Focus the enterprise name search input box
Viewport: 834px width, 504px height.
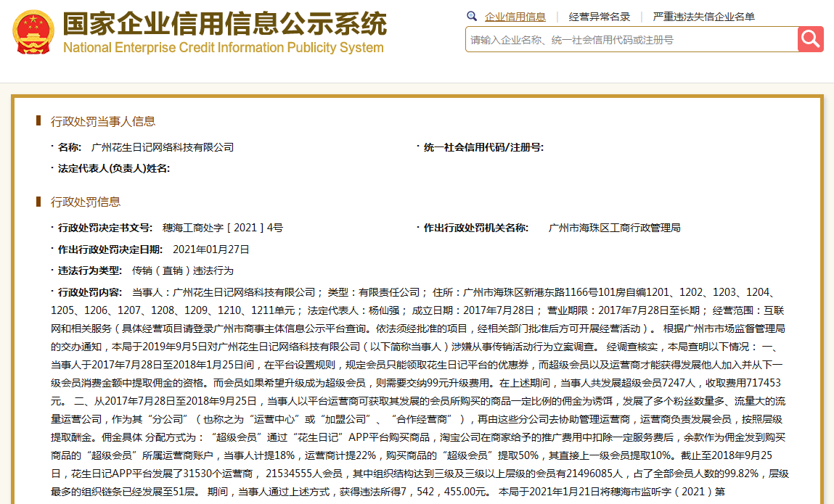pyautogui.click(x=631, y=40)
